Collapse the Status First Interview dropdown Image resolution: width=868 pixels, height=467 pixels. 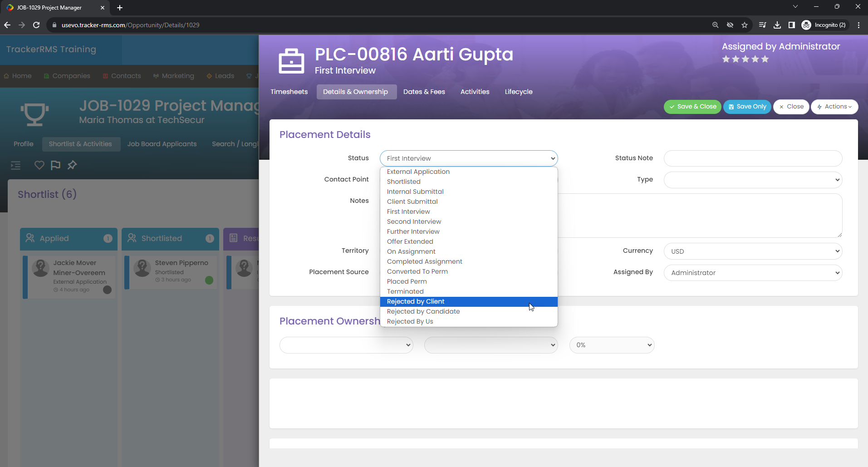pos(469,158)
